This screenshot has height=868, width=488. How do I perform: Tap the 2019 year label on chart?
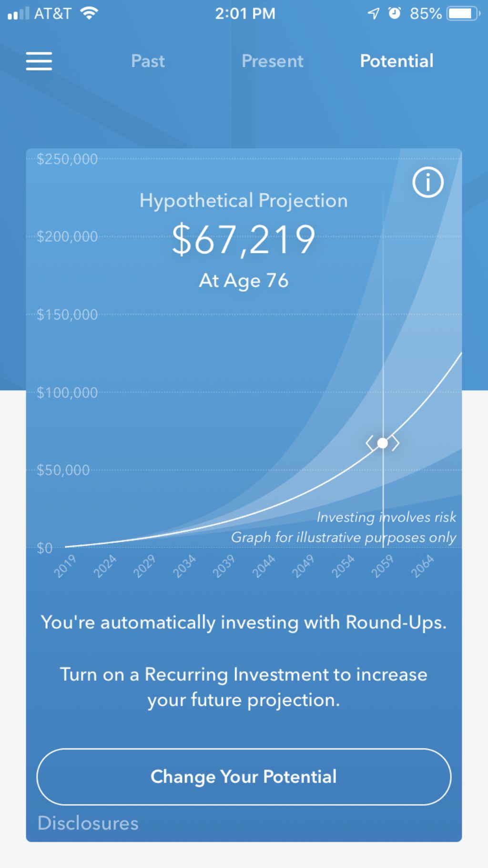click(x=65, y=566)
